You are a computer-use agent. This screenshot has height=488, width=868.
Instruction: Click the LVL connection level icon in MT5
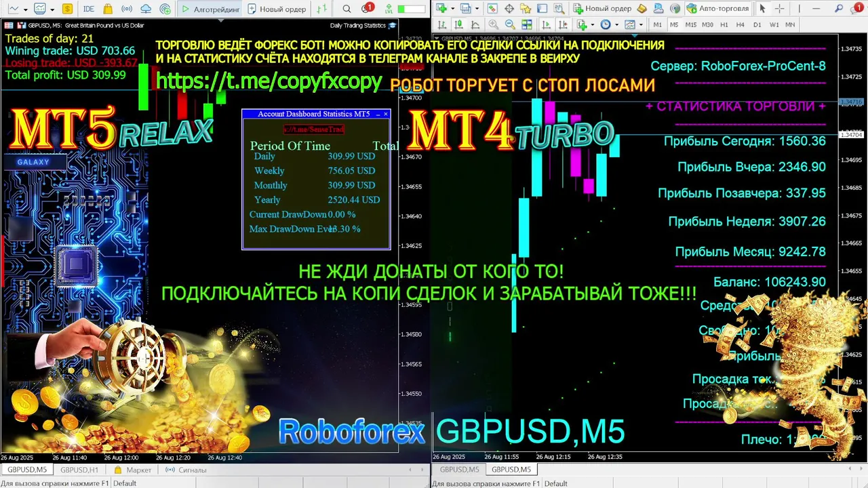tap(389, 9)
